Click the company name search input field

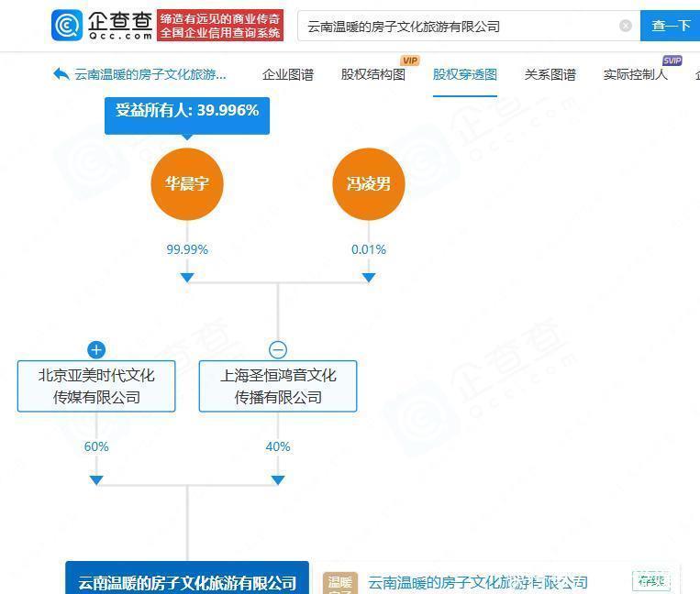(459, 26)
